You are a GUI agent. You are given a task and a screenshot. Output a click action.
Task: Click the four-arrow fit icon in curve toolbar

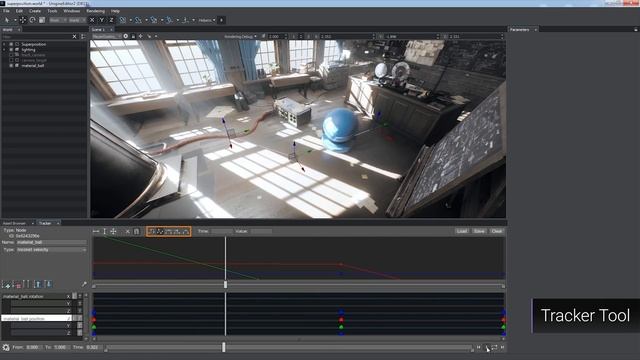pyautogui.click(x=113, y=231)
